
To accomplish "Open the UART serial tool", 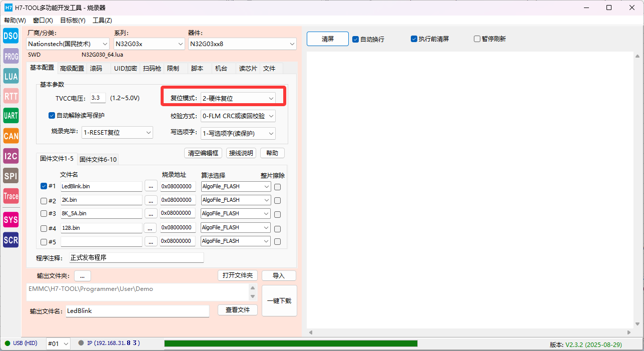I will pos(11,116).
